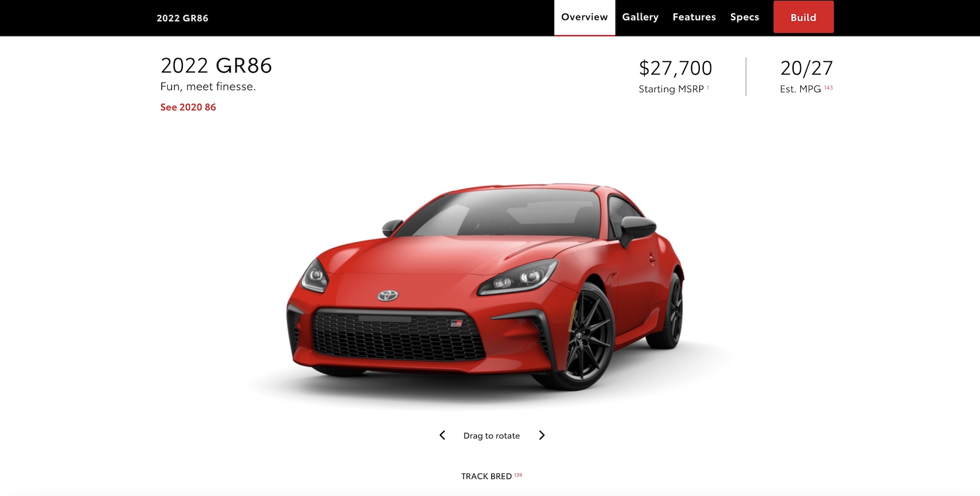Image resolution: width=980 pixels, height=496 pixels.
Task: Click the GR badge on the grille
Action: 456,324
